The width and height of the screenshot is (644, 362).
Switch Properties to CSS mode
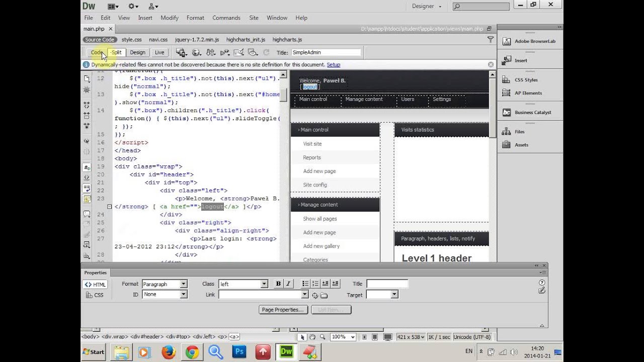95,295
